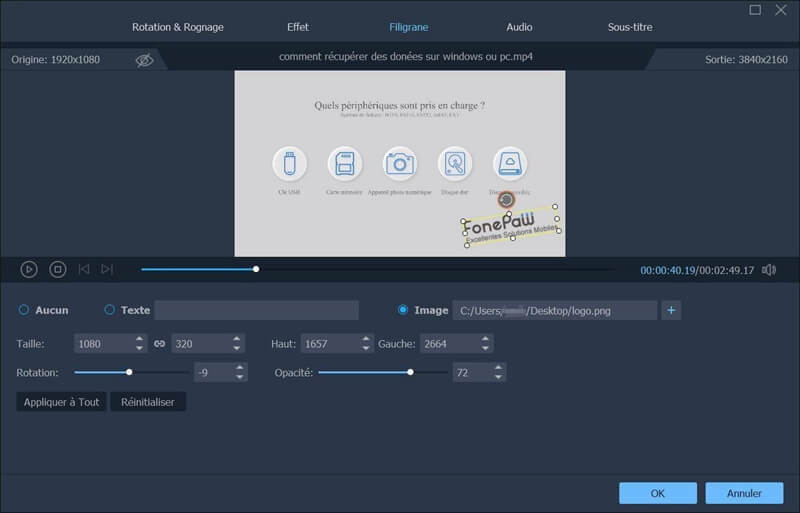800x513 pixels.
Task: Stop the video playback
Action: tap(58, 269)
